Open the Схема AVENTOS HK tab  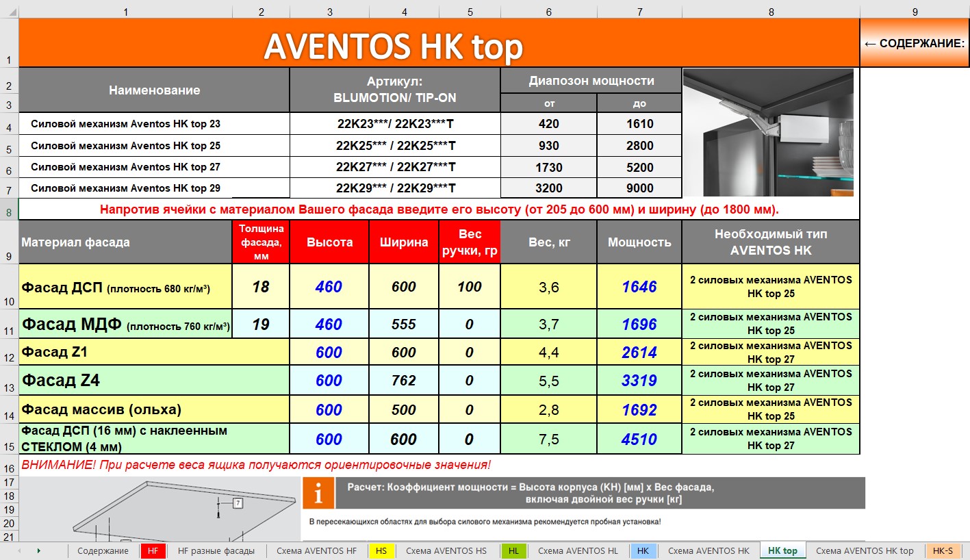point(709,551)
